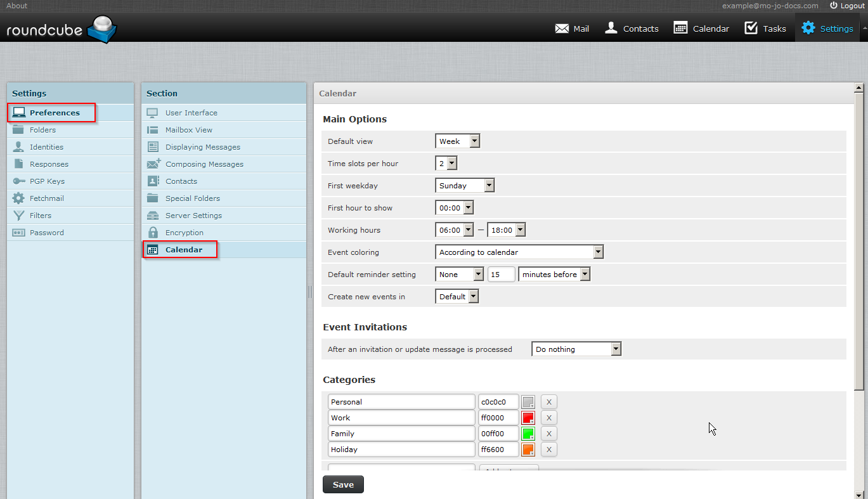Expand the Event coloring dropdown
The width and height of the screenshot is (868, 499).
(x=519, y=252)
